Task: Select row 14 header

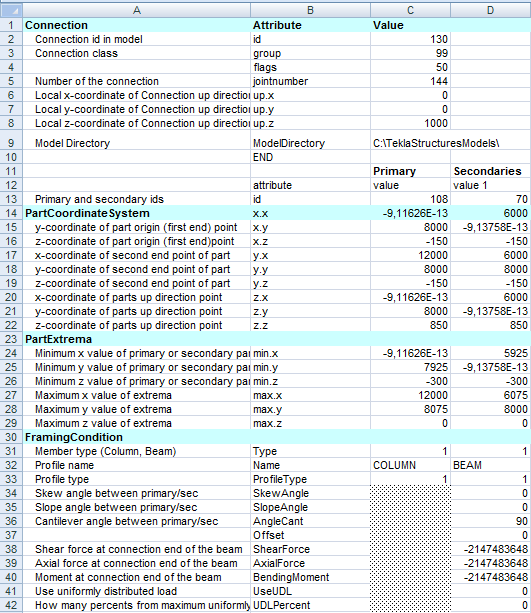Action: click(11, 213)
